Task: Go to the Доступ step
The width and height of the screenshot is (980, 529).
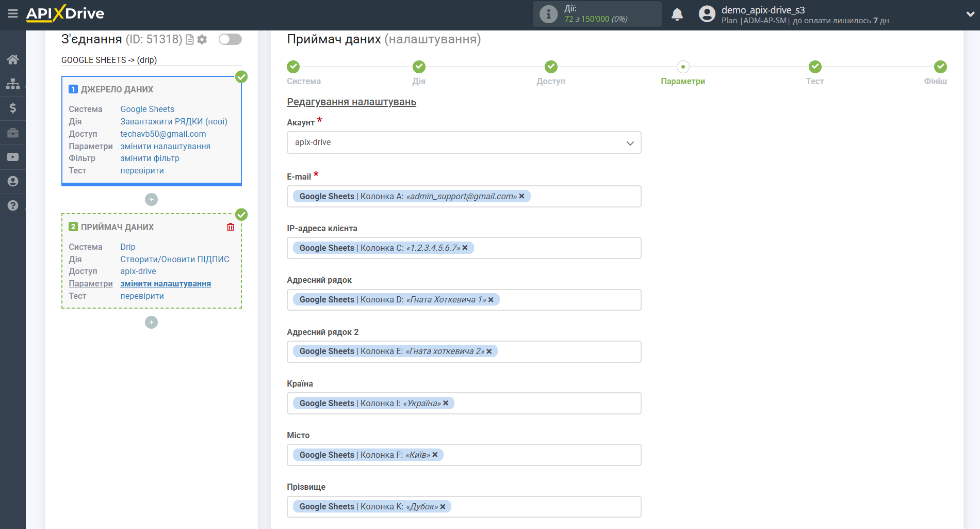Action: coord(551,67)
